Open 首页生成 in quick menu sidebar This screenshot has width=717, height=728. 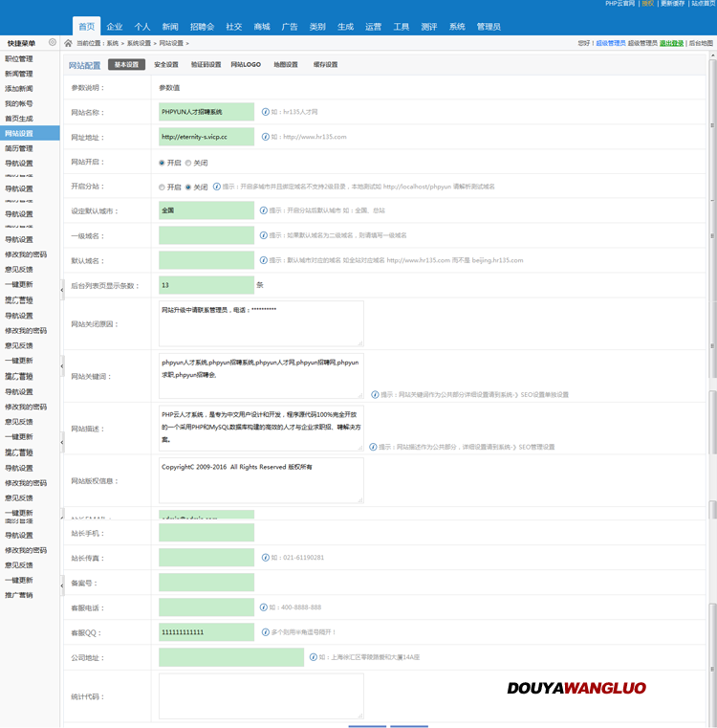tap(19, 119)
